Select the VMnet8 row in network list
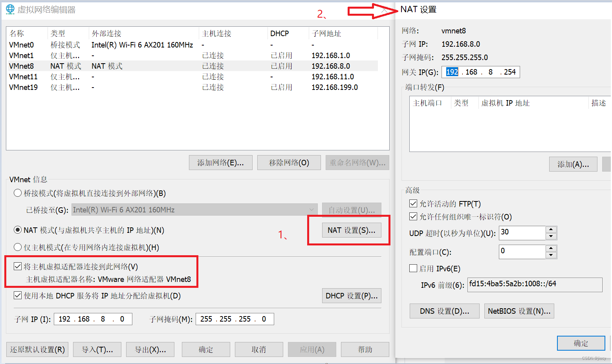 pyautogui.click(x=192, y=66)
